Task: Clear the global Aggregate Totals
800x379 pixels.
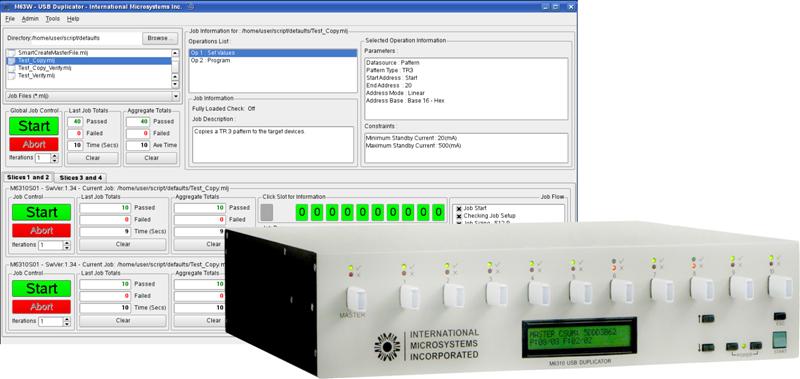Action: 152,158
